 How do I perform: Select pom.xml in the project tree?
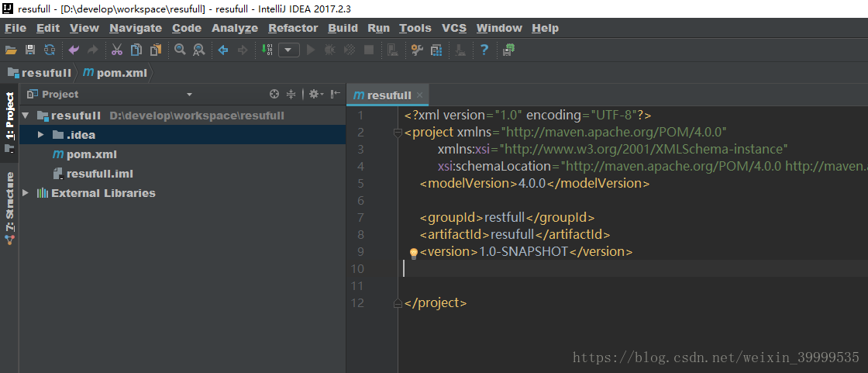84,154
